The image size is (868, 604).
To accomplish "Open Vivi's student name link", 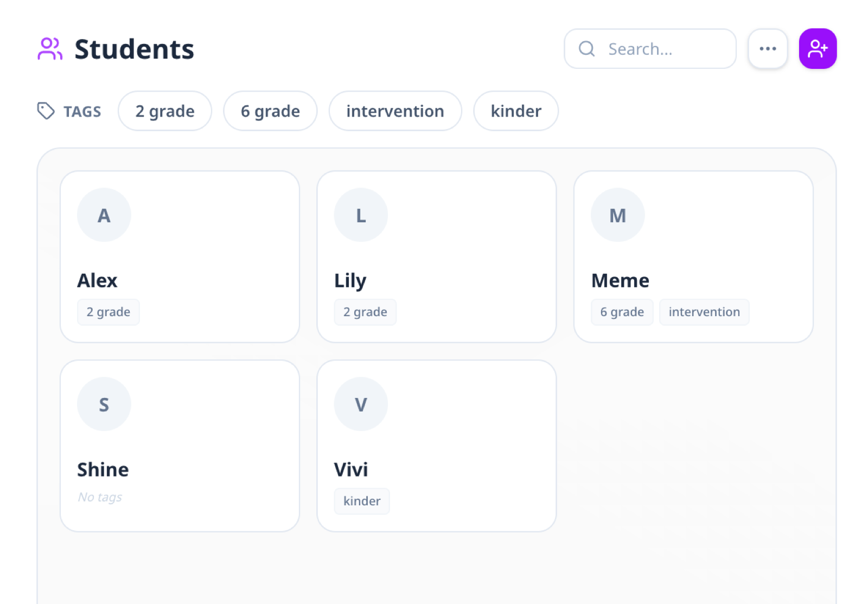I will click(x=351, y=470).
